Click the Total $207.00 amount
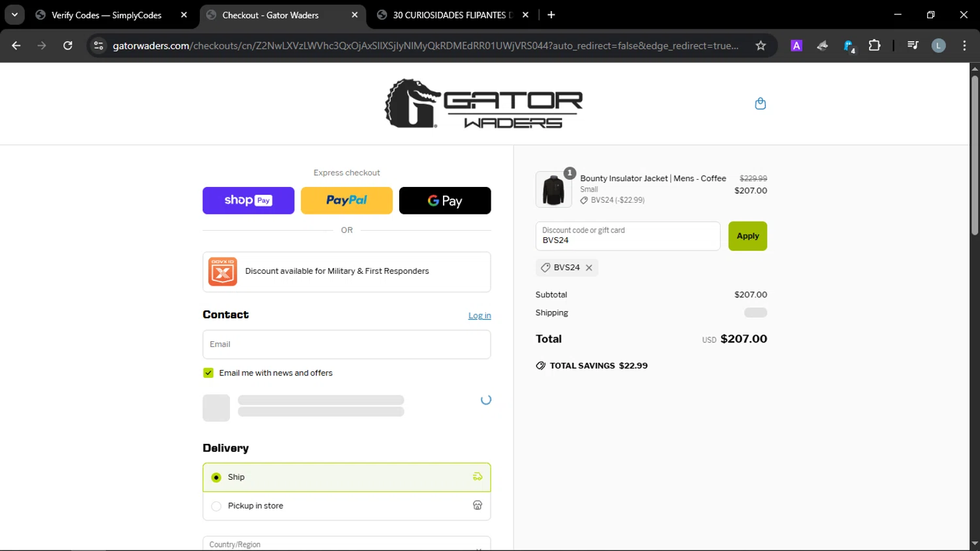This screenshot has width=980, height=551. point(743,339)
